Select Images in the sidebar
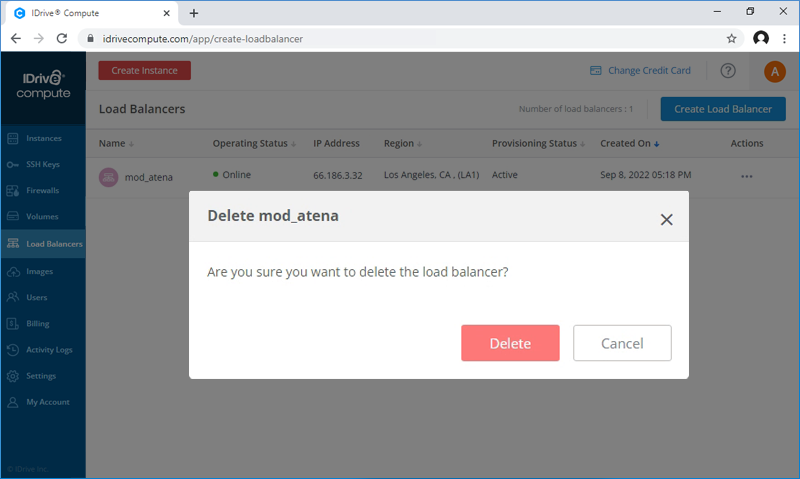The height and width of the screenshot is (479, 800). click(x=40, y=271)
